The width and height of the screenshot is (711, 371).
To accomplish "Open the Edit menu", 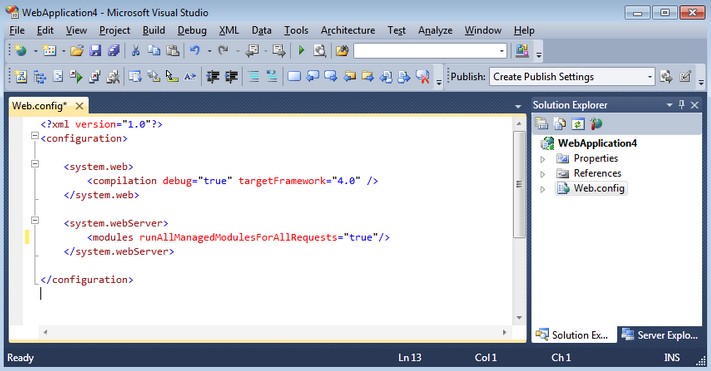I will tap(45, 30).
